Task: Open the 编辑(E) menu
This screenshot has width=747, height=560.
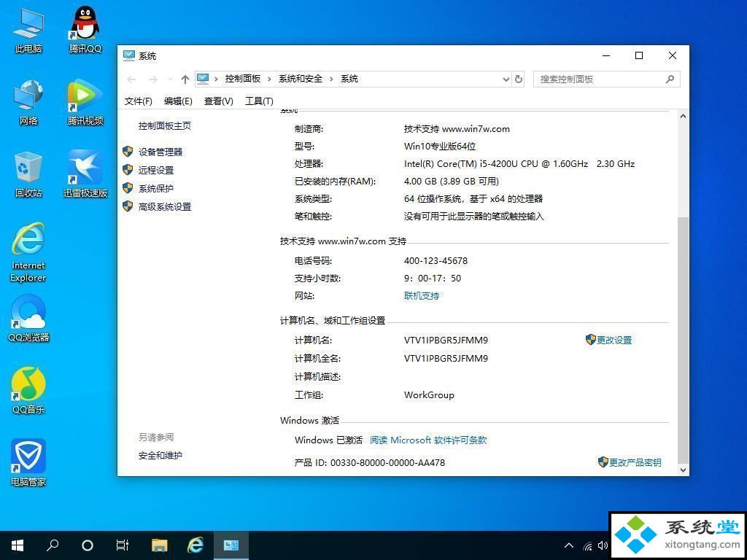Action: click(x=178, y=101)
